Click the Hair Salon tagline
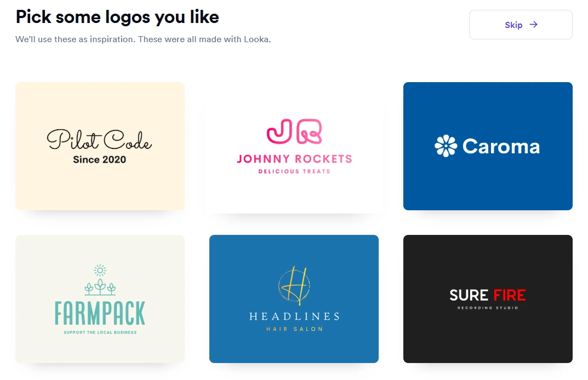 (294, 329)
